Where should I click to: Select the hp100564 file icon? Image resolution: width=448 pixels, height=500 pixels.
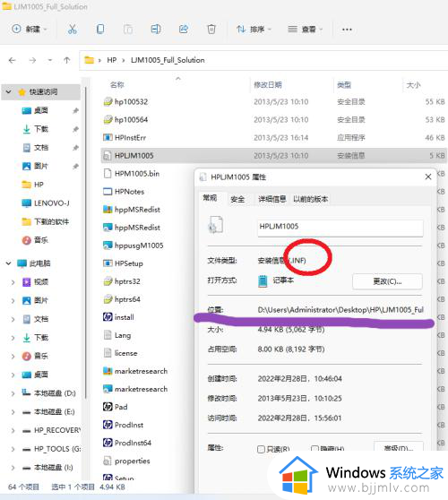(108, 119)
